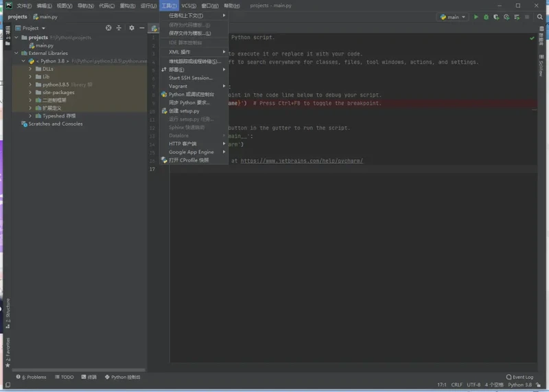Select main.py in project tree
Image resolution: width=549 pixels, height=392 pixels.
(45, 45)
